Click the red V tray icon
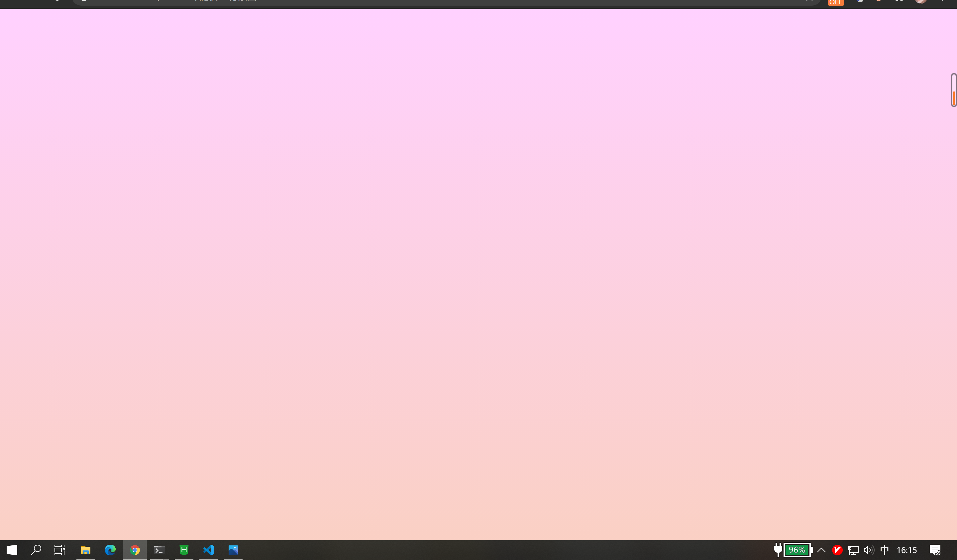Viewport: 957px width, 560px height. point(837,550)
